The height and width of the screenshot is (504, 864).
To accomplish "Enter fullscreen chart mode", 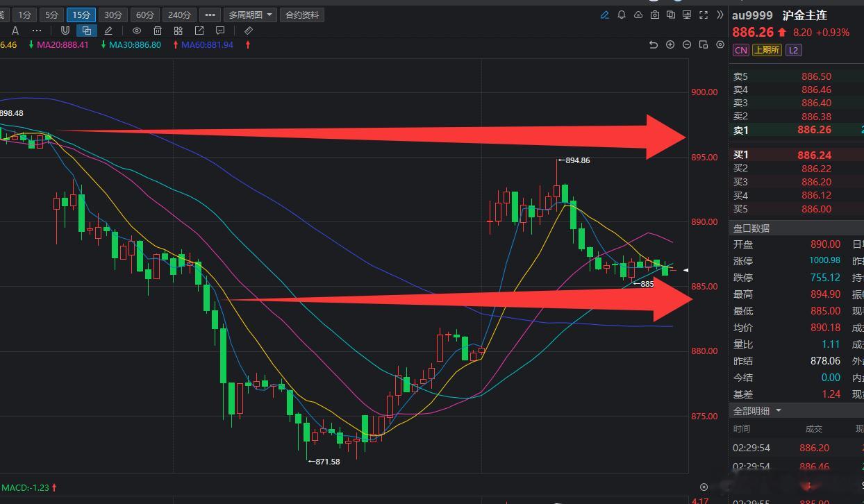I will [x=704, y=15].
